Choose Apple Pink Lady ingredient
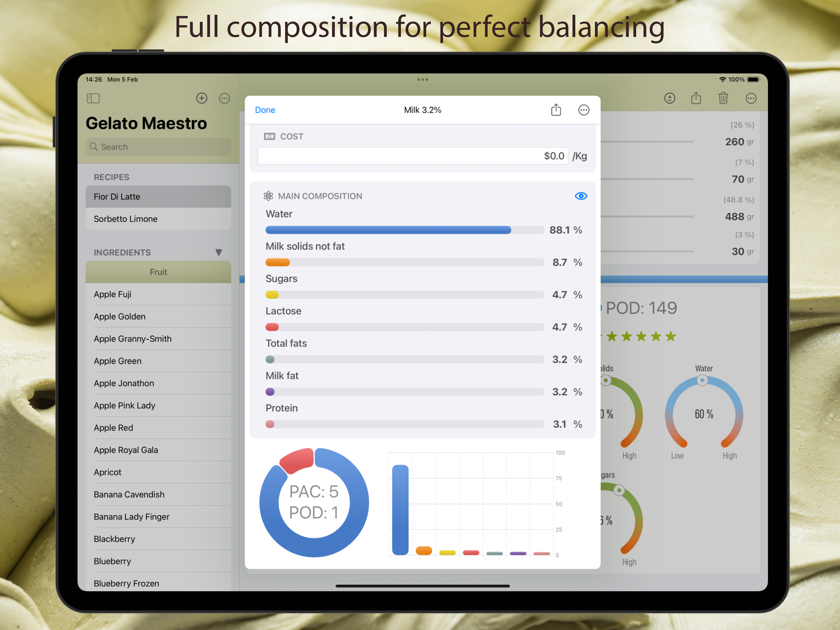Image resolution: width=840 pixels, height=630 pixels. (x=158, y=405)
